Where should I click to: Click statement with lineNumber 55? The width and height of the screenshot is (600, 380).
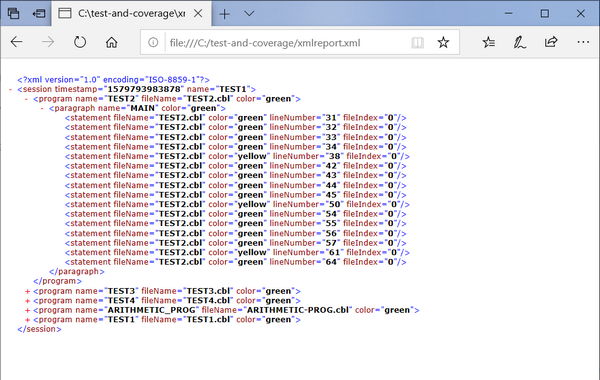(235, 223)
